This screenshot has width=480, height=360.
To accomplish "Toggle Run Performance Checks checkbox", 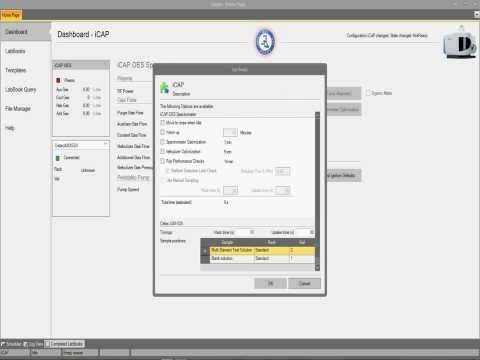I will 163,161.
